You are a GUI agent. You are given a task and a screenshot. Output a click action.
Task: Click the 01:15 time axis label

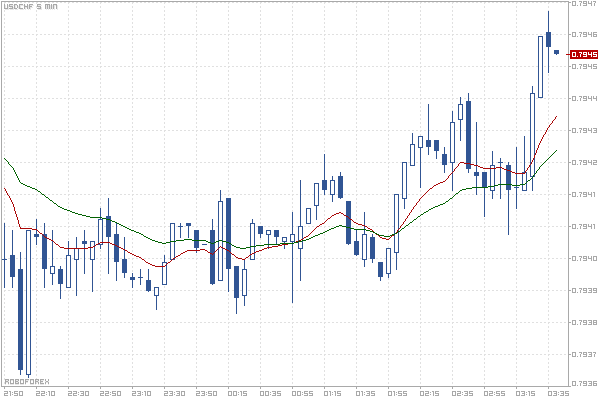[x=333, y=393]
